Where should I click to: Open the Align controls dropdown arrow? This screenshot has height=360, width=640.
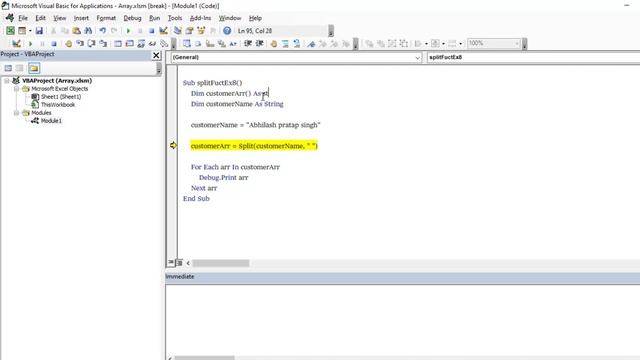click(427, 43)
